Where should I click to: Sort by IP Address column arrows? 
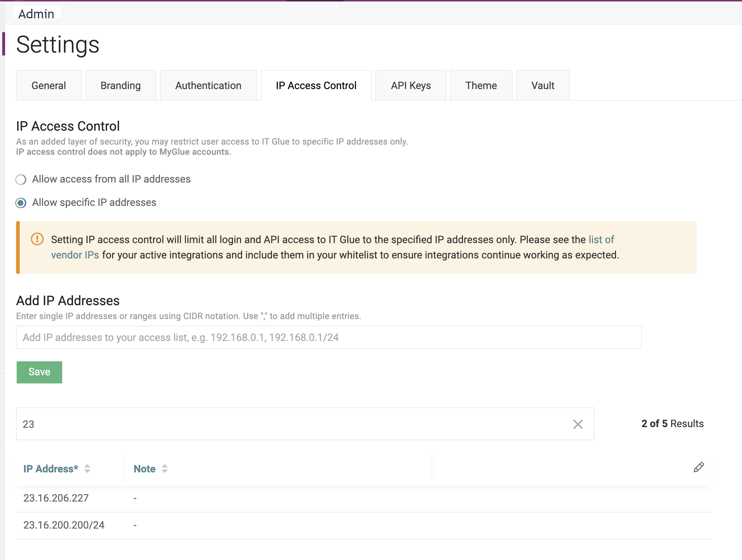(87, 469)
